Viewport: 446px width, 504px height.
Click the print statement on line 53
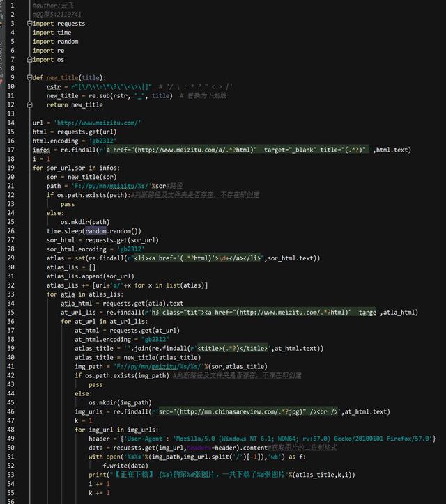point(222,475)
